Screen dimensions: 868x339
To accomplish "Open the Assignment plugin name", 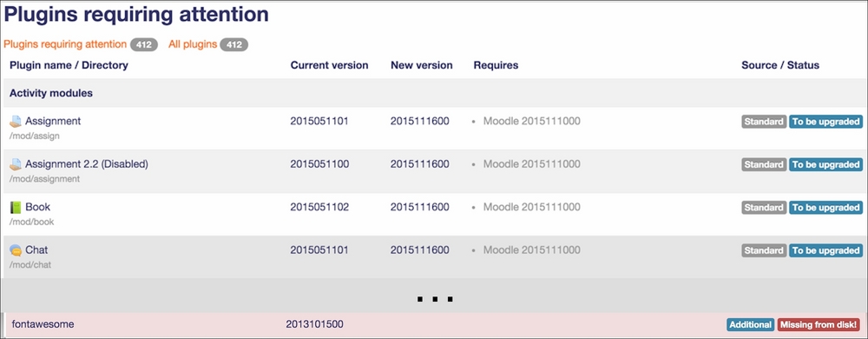I will point(53,121).
